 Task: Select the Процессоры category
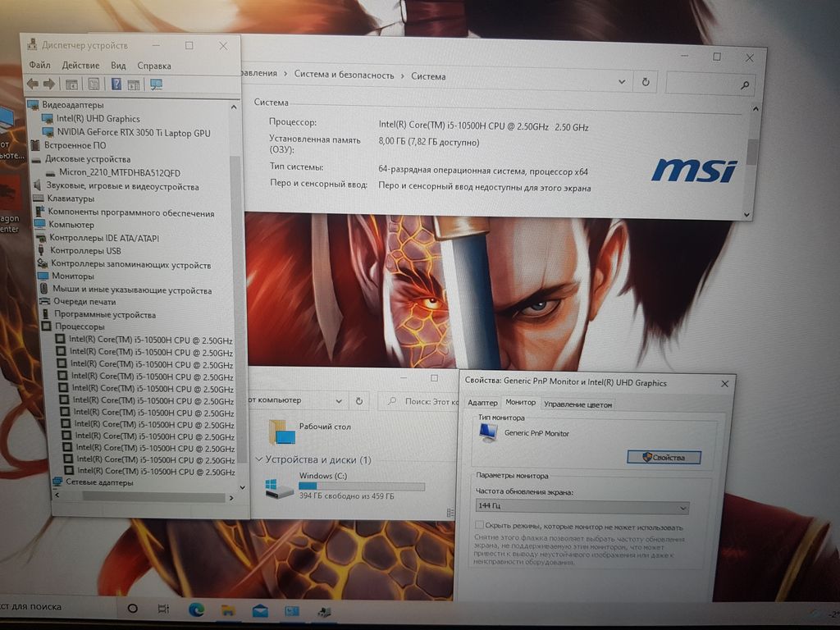(80, 326)
